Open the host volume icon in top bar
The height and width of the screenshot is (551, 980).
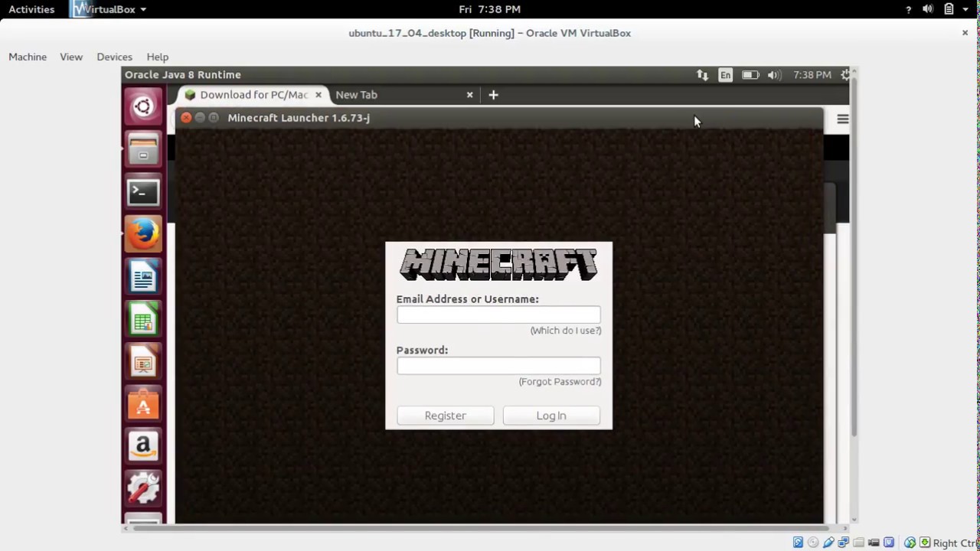click(928, 9)
